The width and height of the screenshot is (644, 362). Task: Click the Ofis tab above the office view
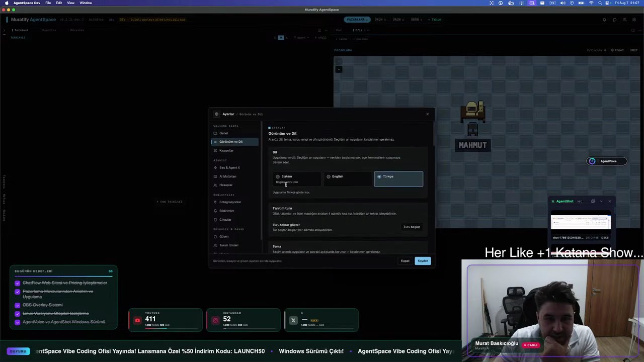(x=357, y=30)
